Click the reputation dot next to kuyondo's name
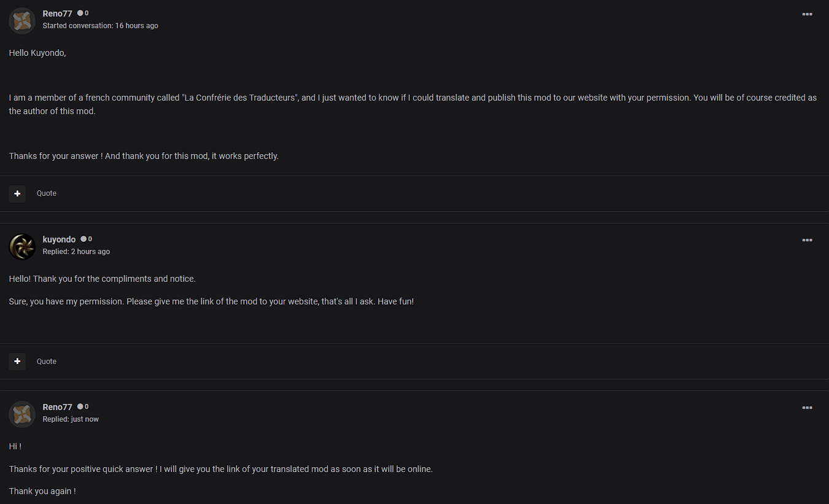 (x=84, y=239)
